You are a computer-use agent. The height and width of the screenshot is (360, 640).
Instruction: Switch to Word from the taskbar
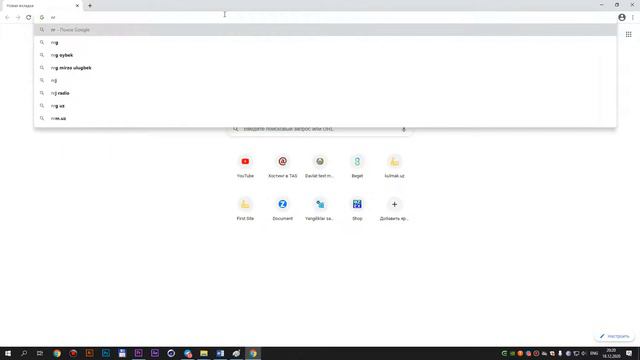[x=220, y=353]
